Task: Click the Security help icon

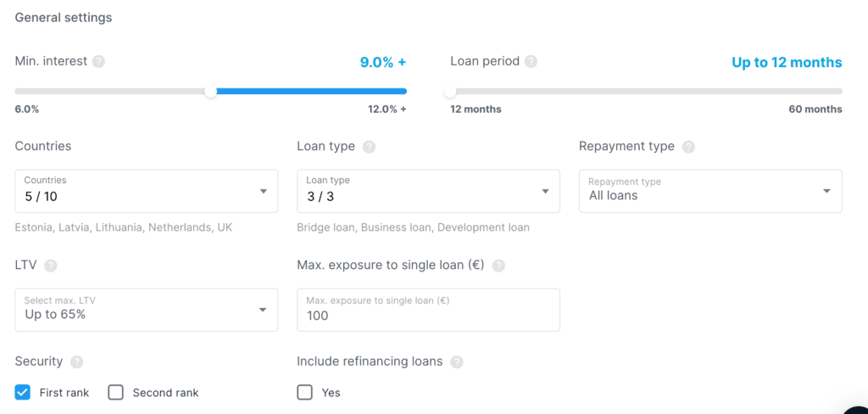Action: (x=77, y=362)
